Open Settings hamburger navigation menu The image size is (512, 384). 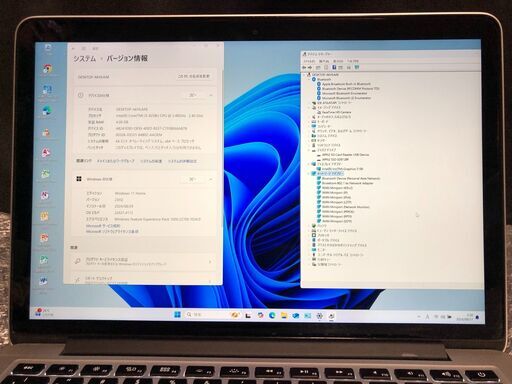(x=84, y=49)
